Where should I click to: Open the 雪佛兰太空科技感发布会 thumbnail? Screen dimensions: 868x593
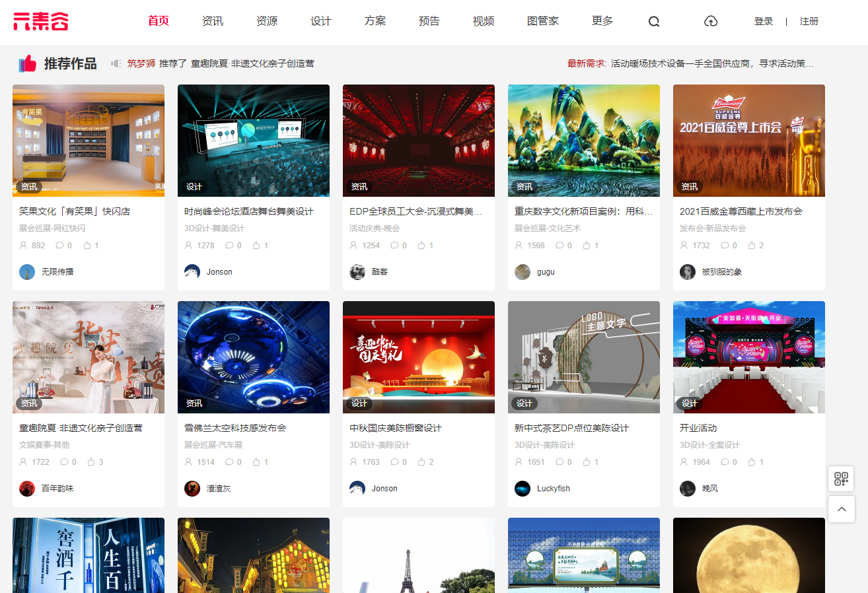254,357
